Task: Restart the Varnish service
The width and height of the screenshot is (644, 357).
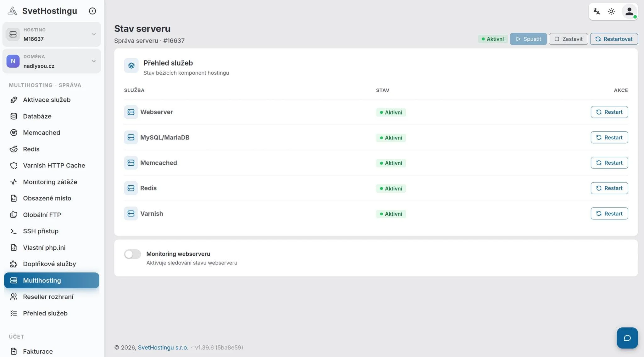Action: 609,213
